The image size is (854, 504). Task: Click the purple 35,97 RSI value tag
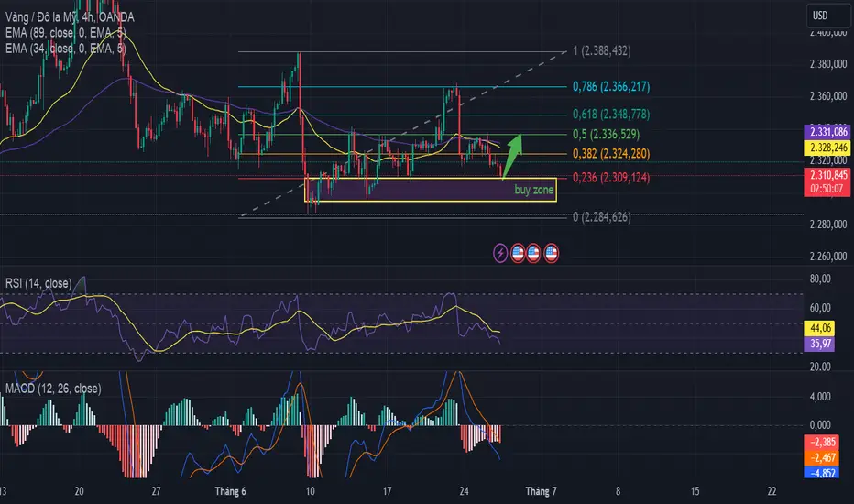tap(819, 344)
